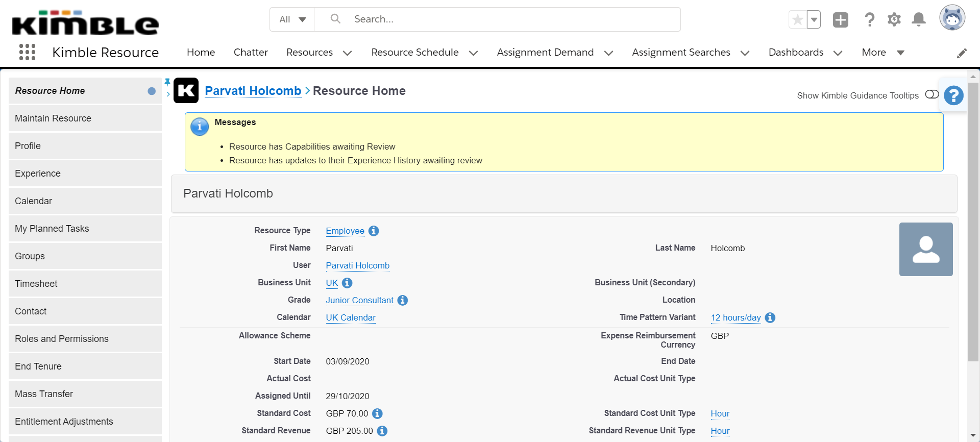Toggle Show Kimble Guidance Tooltips switch

(x=932, y=94)
